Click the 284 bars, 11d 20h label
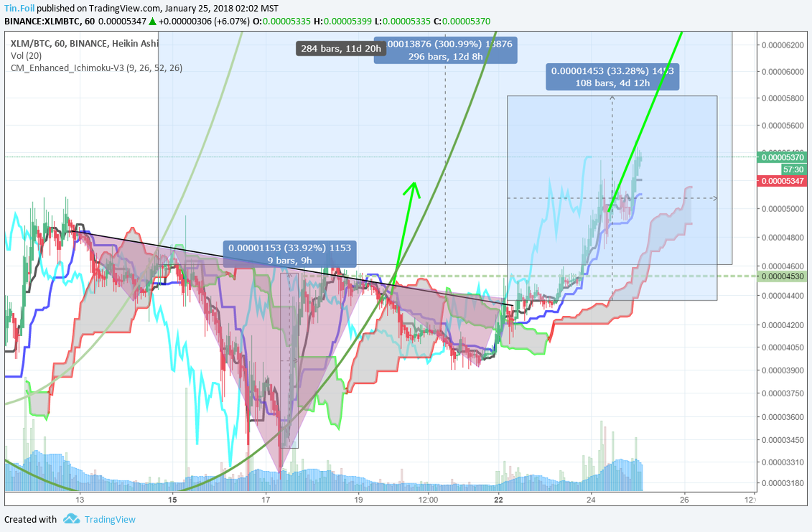Screen dimensions: 812x532 (341, 49)
